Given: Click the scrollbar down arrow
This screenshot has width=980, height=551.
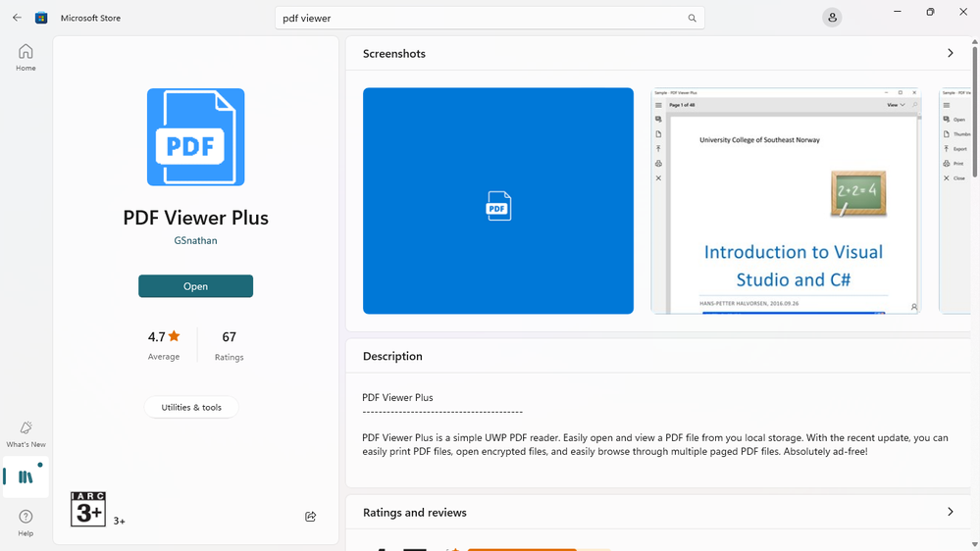Looking at the screenshot, I should click(974, 545).
